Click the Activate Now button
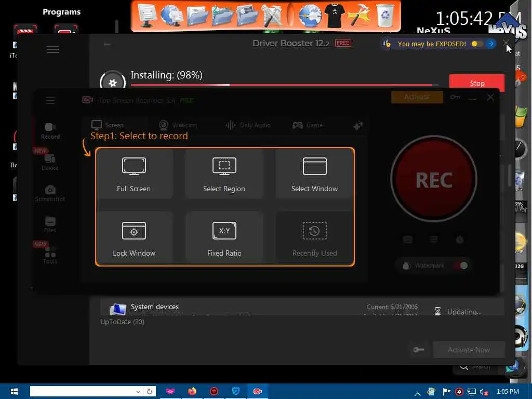The image size is (532, 399). coord(469,350)
